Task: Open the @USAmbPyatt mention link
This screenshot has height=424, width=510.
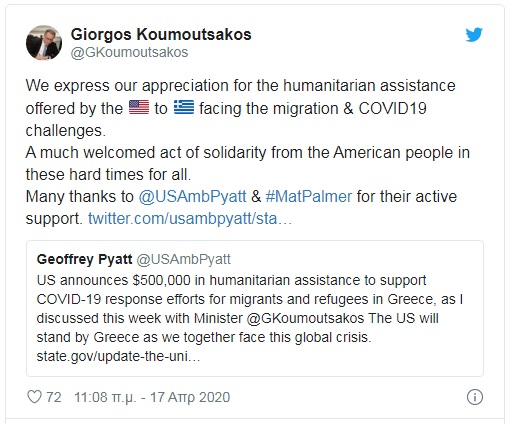Action: click(x=192, y=196)
